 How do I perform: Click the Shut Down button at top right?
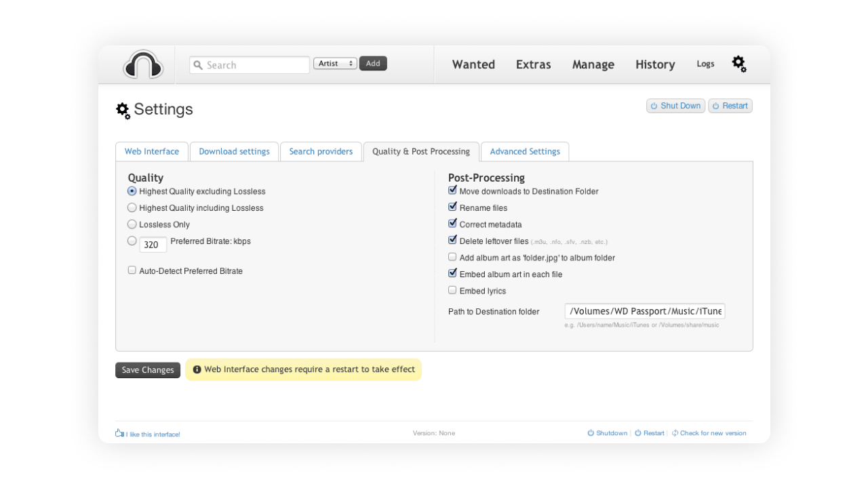[675, 106]
